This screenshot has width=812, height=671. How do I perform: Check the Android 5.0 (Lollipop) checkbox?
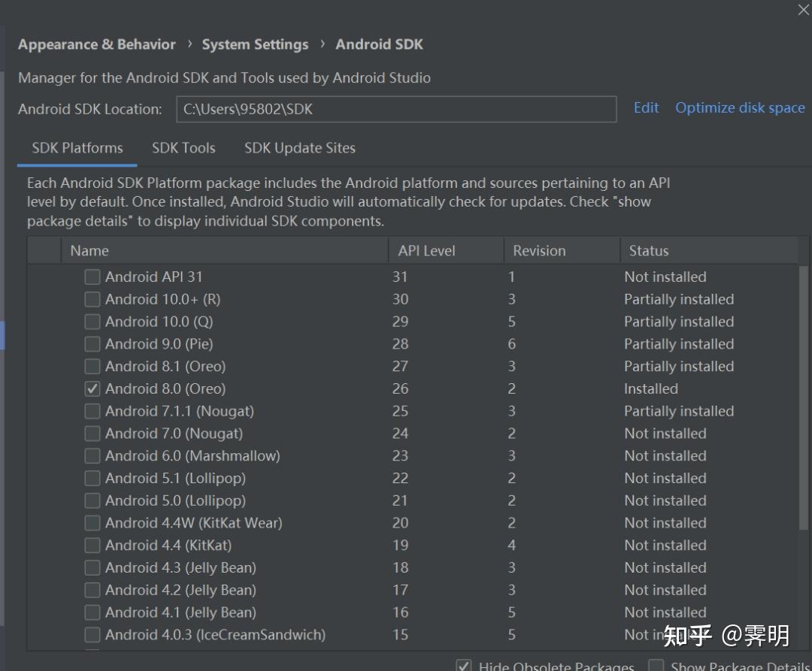[92, 500]
